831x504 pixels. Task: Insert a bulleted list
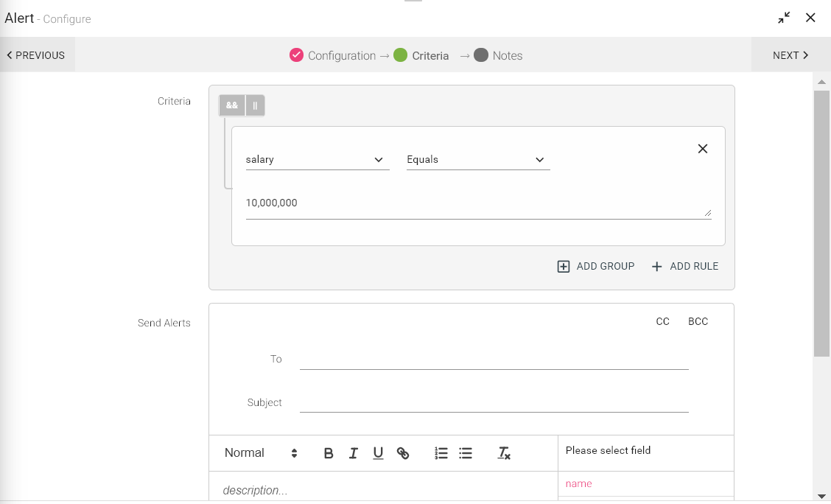(x=466, y=453)
